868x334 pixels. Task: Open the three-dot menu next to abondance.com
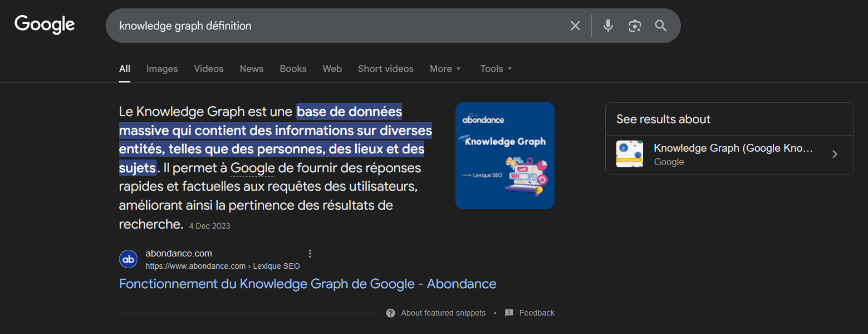pyautogui.click(x=310, y=253)
